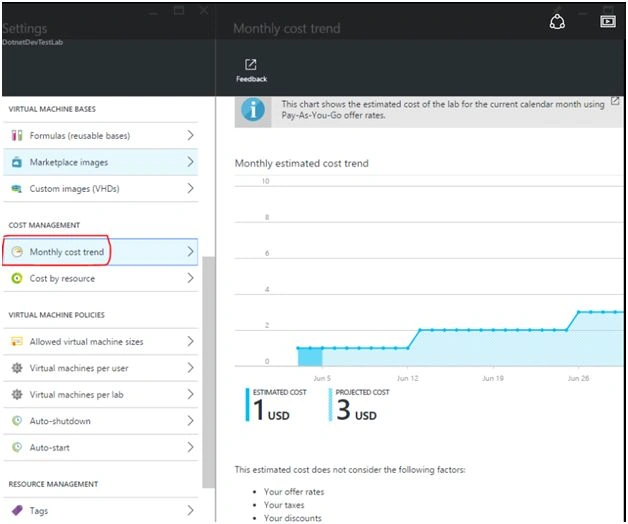Viewport: 628px width, 524px height.
Task: Select the Marketplace images icon
Action: (17, 162)
